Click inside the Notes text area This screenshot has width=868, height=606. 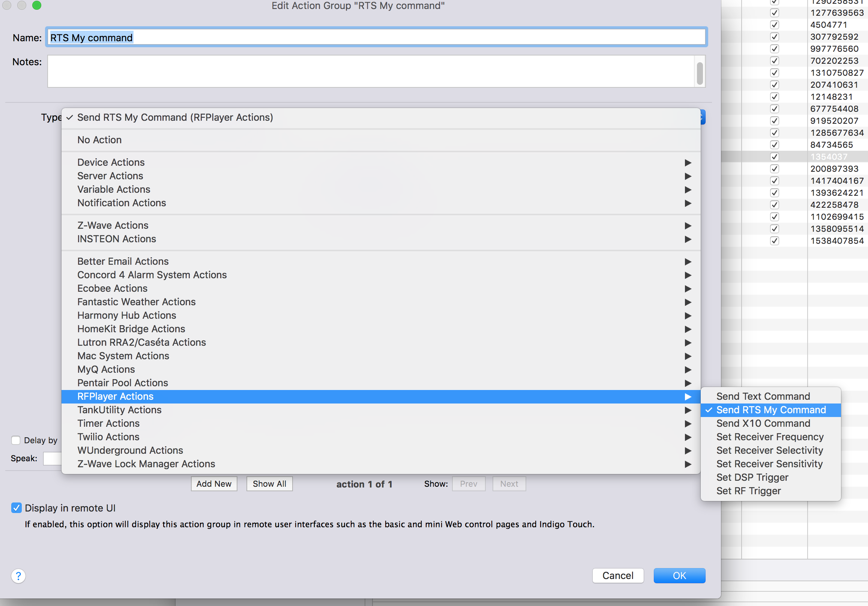coord(371,72)
